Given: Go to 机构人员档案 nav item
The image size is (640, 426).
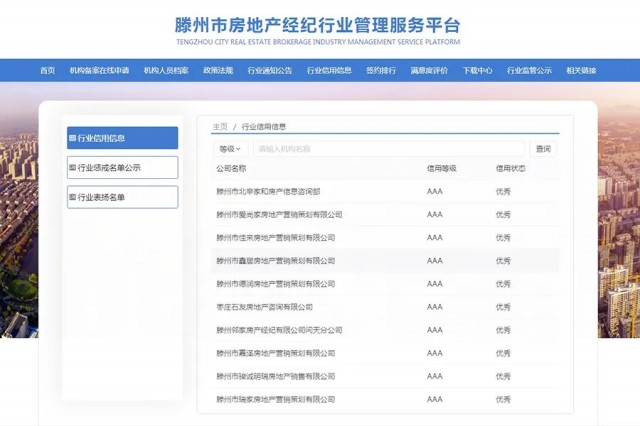Looking at the screenshot, I should (x=166, y=71).
